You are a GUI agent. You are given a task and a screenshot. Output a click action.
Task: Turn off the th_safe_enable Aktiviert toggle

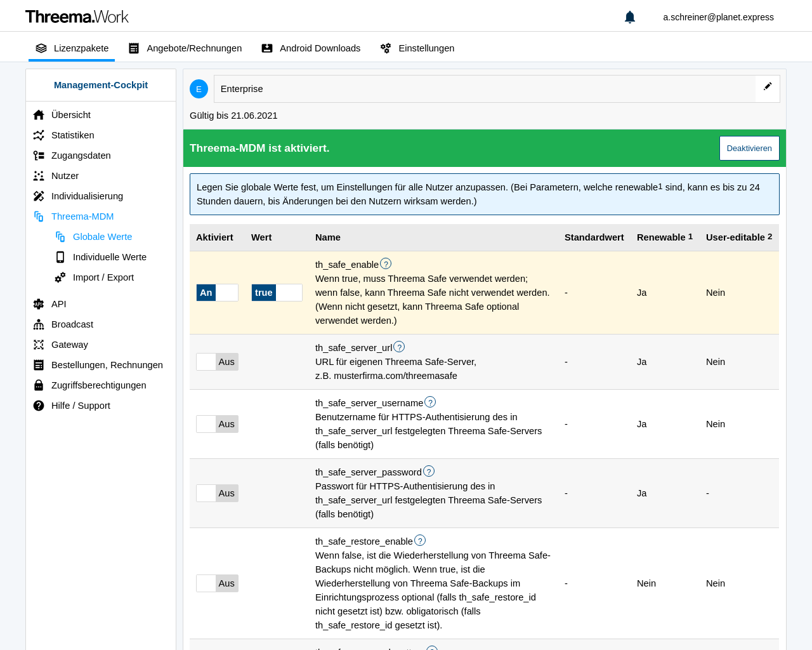[217, 293]
